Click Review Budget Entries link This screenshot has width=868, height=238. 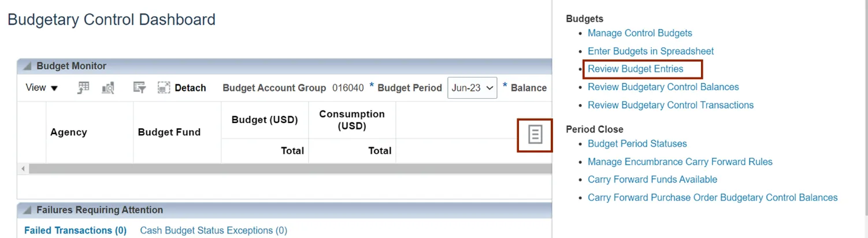point(635,69)
